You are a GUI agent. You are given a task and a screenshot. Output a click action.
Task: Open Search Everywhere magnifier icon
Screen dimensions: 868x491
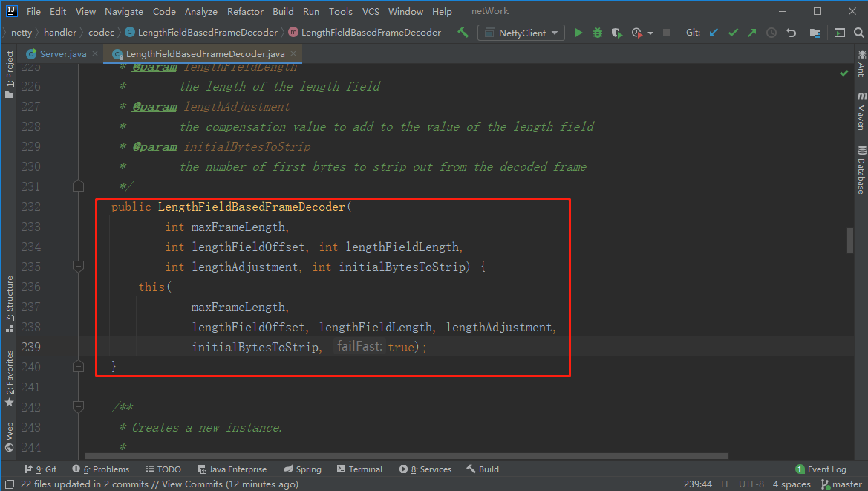[x=858, y=33]
